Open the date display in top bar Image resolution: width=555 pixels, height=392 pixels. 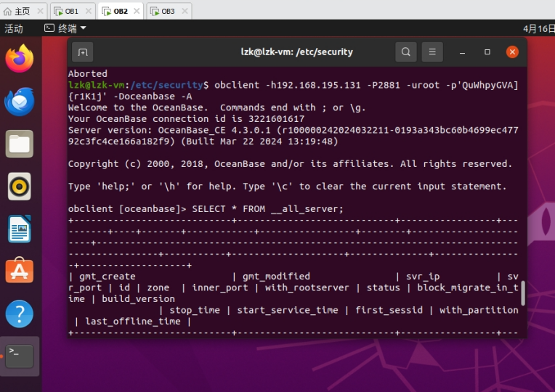point(538,28)
